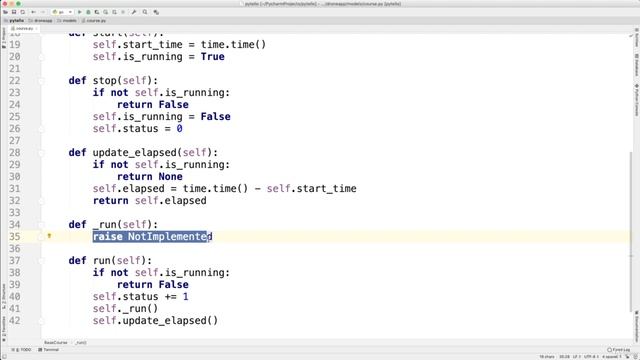The width and height of the screenshot is (640, 360).
Task: Click 'def update_elapsed(self):' on line 28
Action: [x=143, y=152]
